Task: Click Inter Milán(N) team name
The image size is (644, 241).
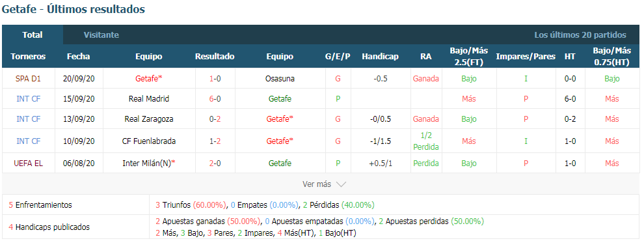Action: click(x=149, y=163)
